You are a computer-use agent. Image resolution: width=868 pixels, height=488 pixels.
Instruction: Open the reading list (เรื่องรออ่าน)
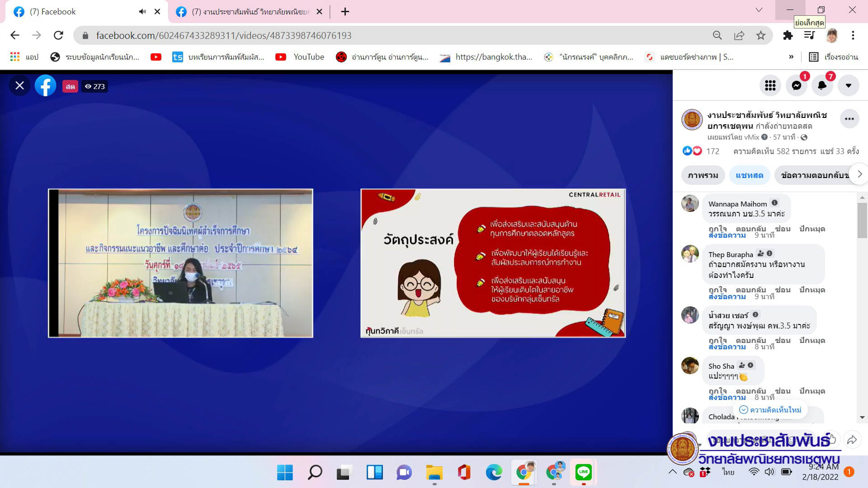833,57
